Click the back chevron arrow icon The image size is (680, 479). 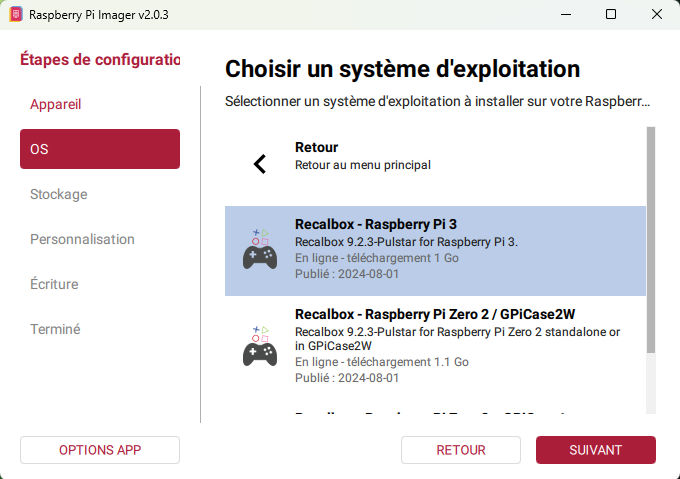260,164
